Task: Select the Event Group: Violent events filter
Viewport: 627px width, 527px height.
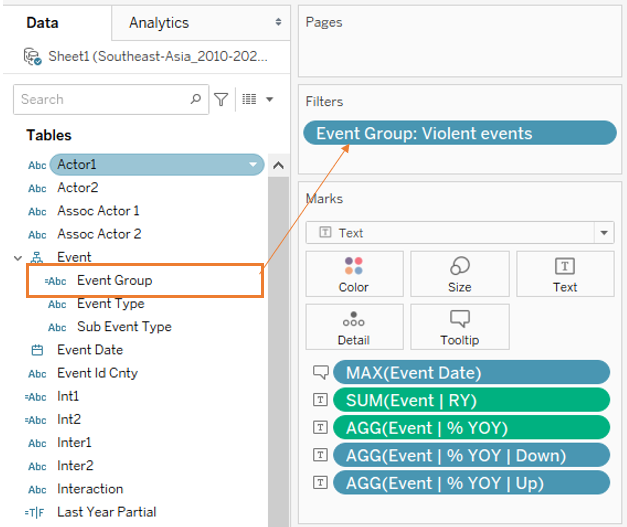Action: point(459,133)
